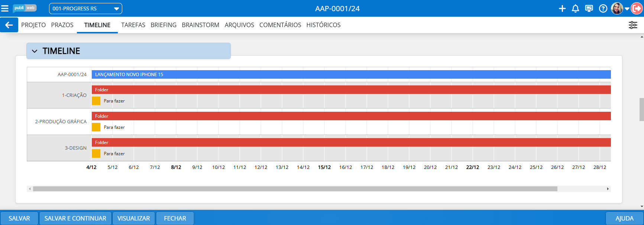This screenshot has width=644, height=225.
Task: Open the monitor messages icon in header
Action: coord(589,9)
